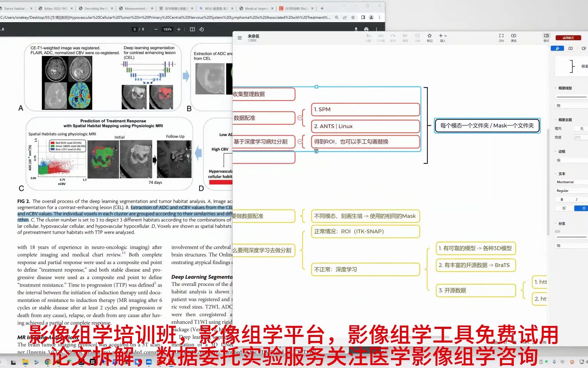Open the browser three-dot menu
Viewport: 588px width, 368px height.
tap(379, 17)
